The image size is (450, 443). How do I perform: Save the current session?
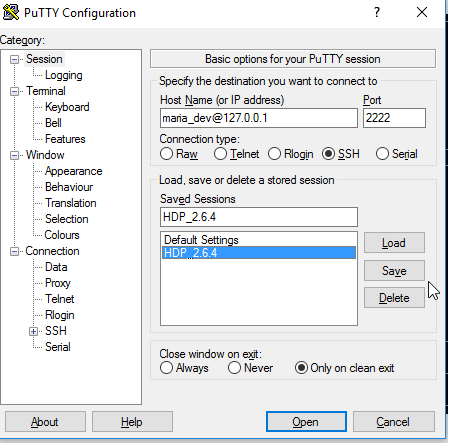pos(394,271)
